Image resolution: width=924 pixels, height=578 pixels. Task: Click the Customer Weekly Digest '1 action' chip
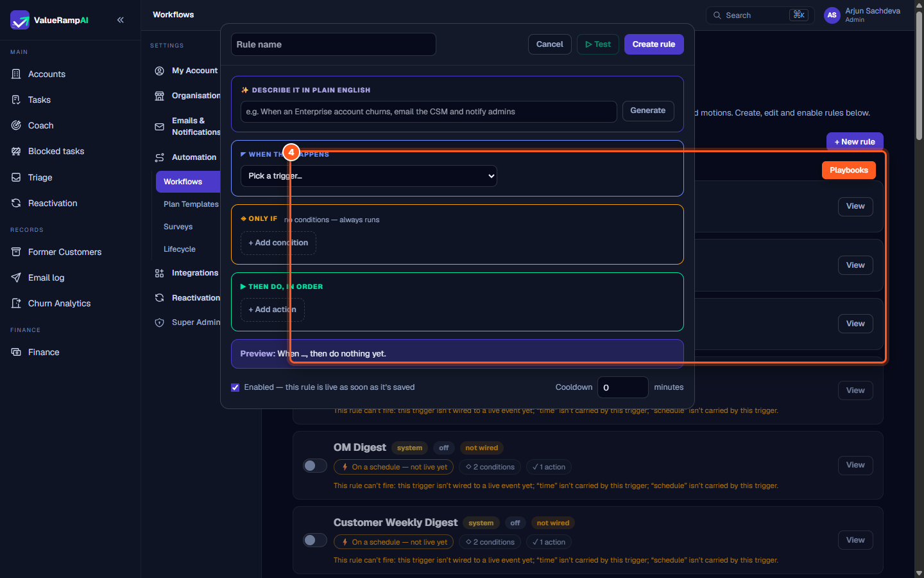[549, 542]
